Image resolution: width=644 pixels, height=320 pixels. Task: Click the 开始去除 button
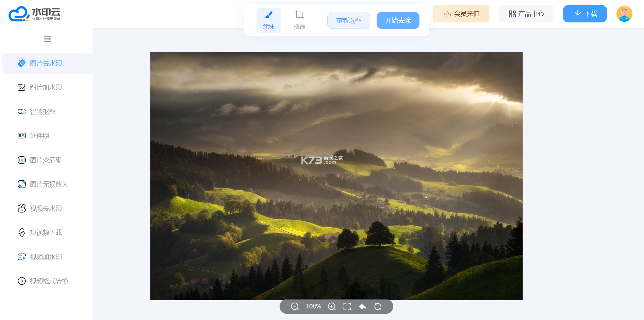[x=398, y=20]
